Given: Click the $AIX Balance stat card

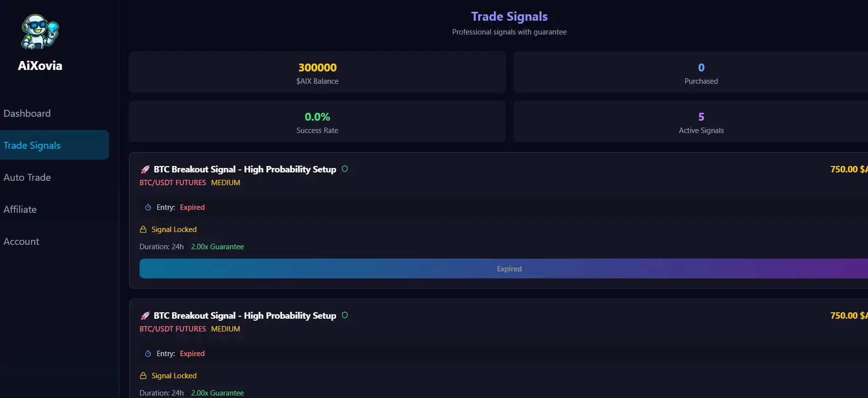Looking at the screenshot, I should click(317, 72).
